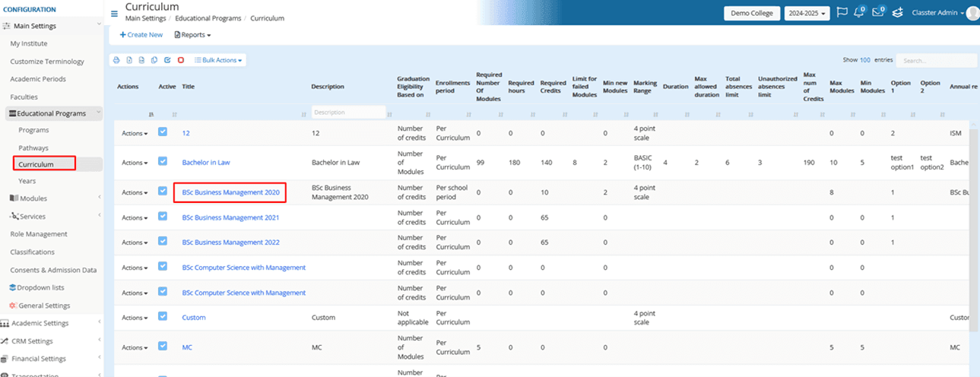Open the Custom curriculum link
Image resolution: width=980 pixels, height=377 pixels.
(x=194, y=318)
